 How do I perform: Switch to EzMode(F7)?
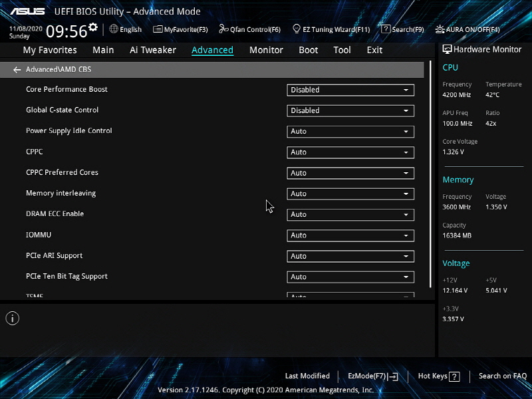[373, 376]
